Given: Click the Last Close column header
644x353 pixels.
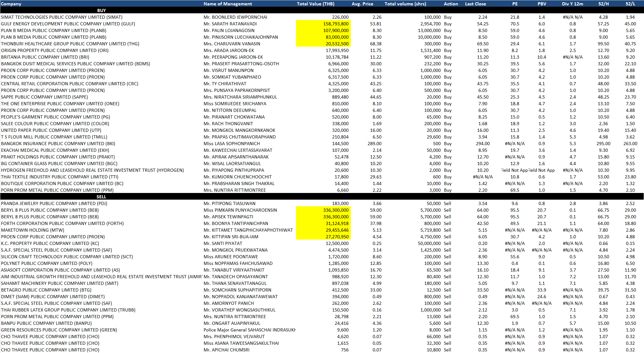Looking at the screenshot, I should 475,4.
